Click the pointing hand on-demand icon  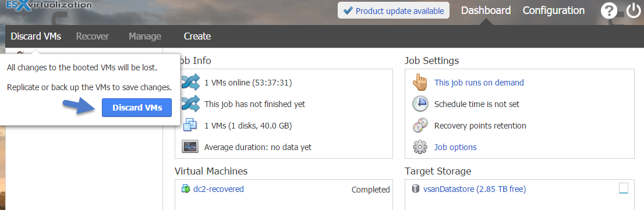420,83
